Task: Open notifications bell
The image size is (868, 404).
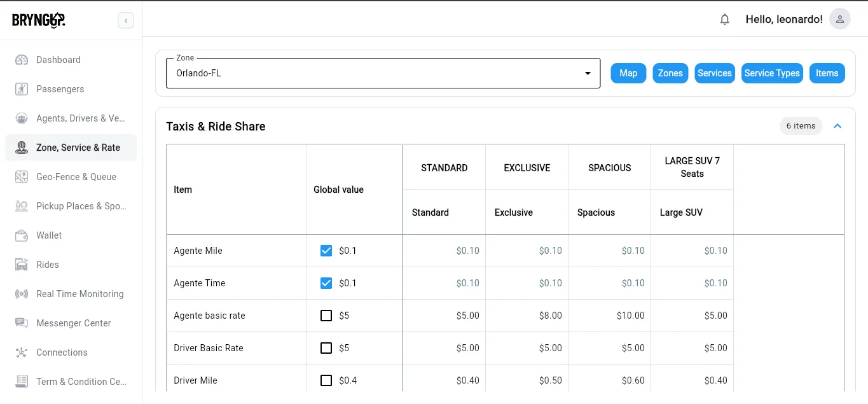Action: click(x=724, y=20)
